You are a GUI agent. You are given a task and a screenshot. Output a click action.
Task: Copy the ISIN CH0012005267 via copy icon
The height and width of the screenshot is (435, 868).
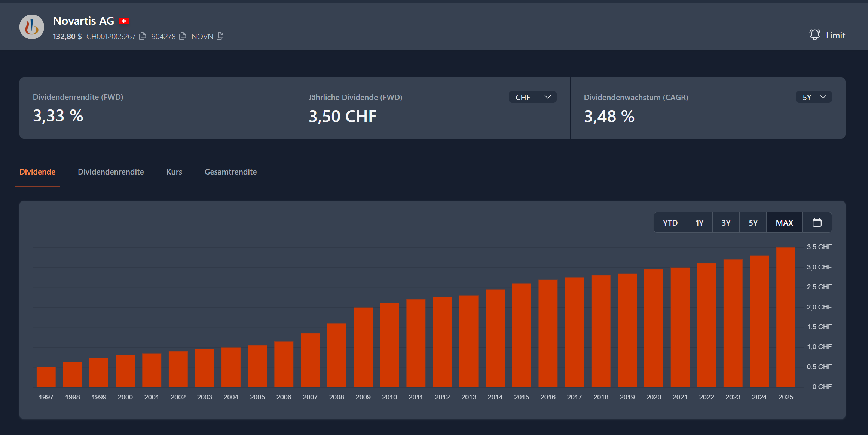tap(143, 36)
